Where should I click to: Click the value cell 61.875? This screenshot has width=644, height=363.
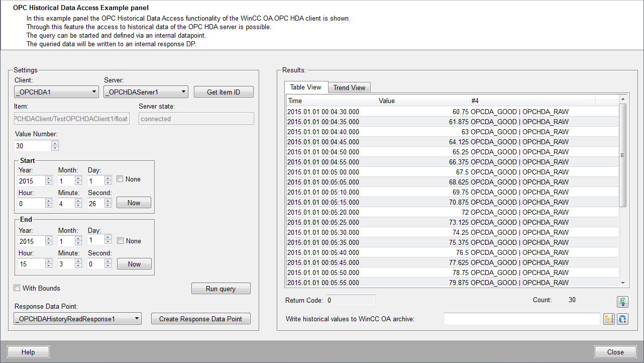pos(423,122)
